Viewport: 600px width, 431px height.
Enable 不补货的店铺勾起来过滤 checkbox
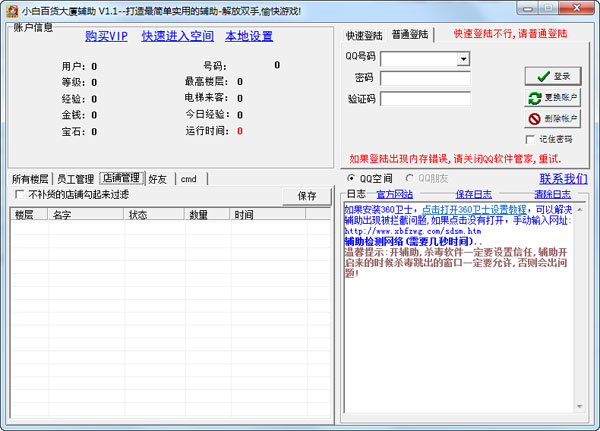[x=19, y=194]
